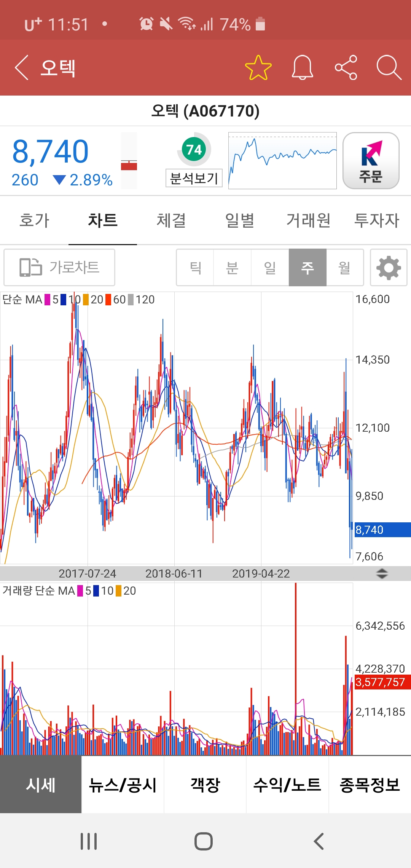Select the 분 minute chart interval
This screenshot has height=868, width=411.
click(x=232, y=267)
